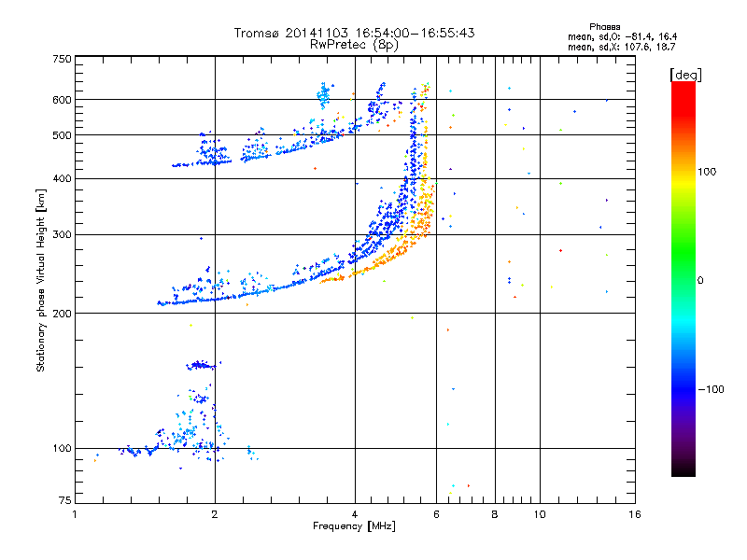Click the '[deg]' colorbar unit label
747x560 pixels.
[x=685, y=75]
